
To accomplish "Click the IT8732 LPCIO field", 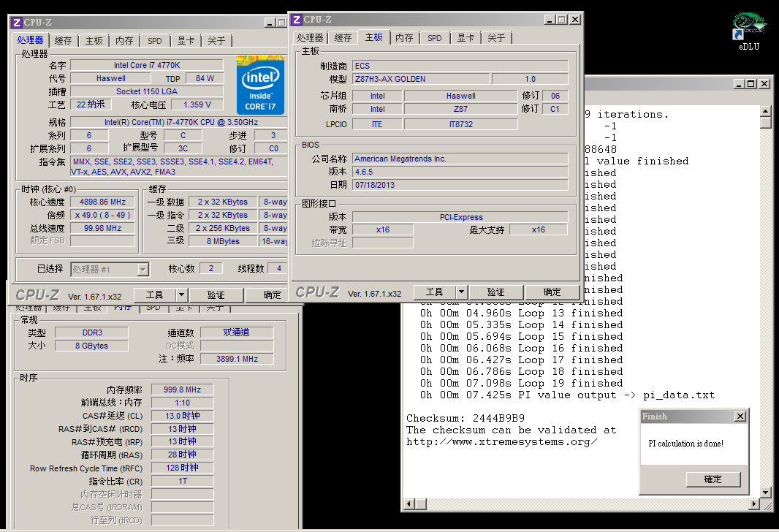I will [x=461, y=124].
